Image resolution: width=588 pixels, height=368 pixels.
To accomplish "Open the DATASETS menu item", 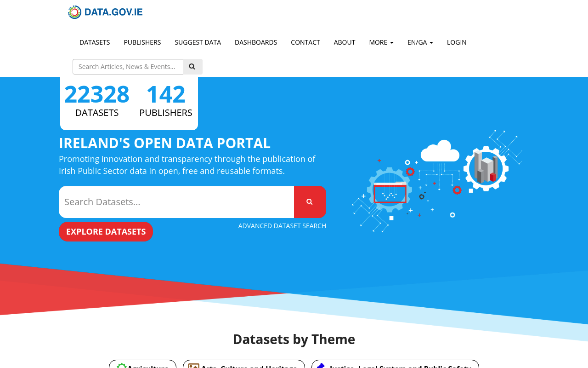I will [x=95, y=42].
